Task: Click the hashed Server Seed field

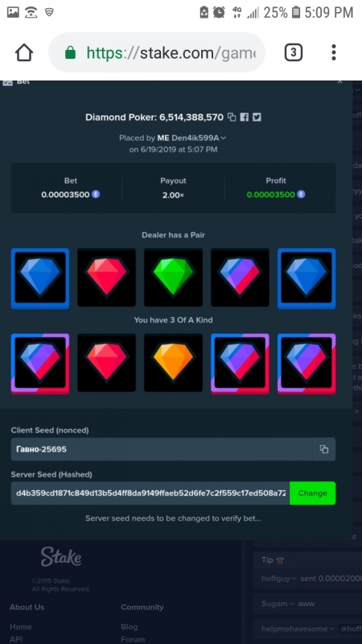Action: [150, 493]
